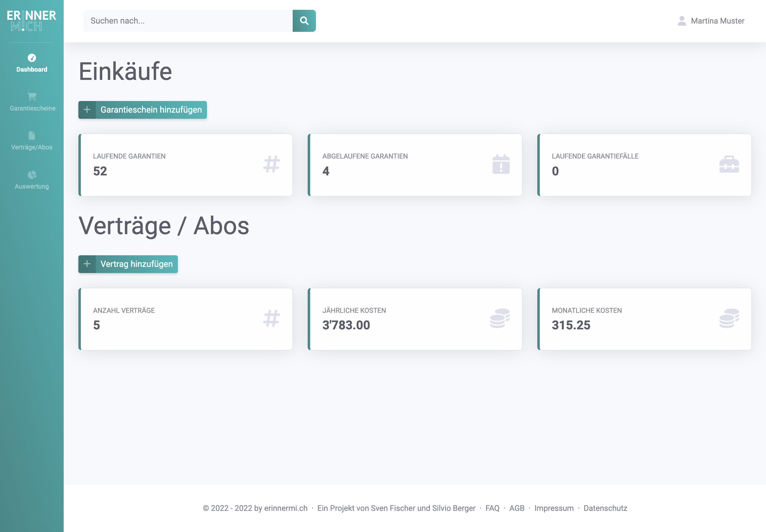The image size is (766, 532).
Task: Open Dashboard from the sidebar
Action: (x=32, y=63)
